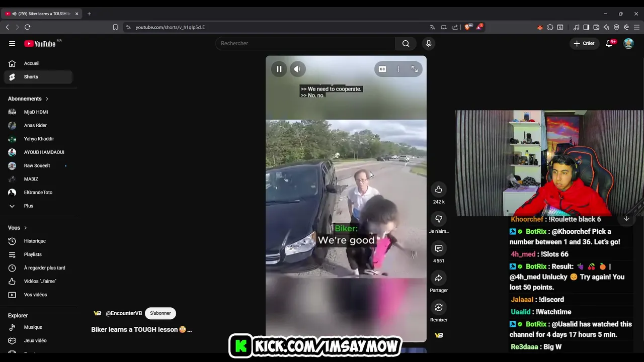Open a new browser tab with plus
This screenshot has width=644, height=362.
click(x=89, y=14)
